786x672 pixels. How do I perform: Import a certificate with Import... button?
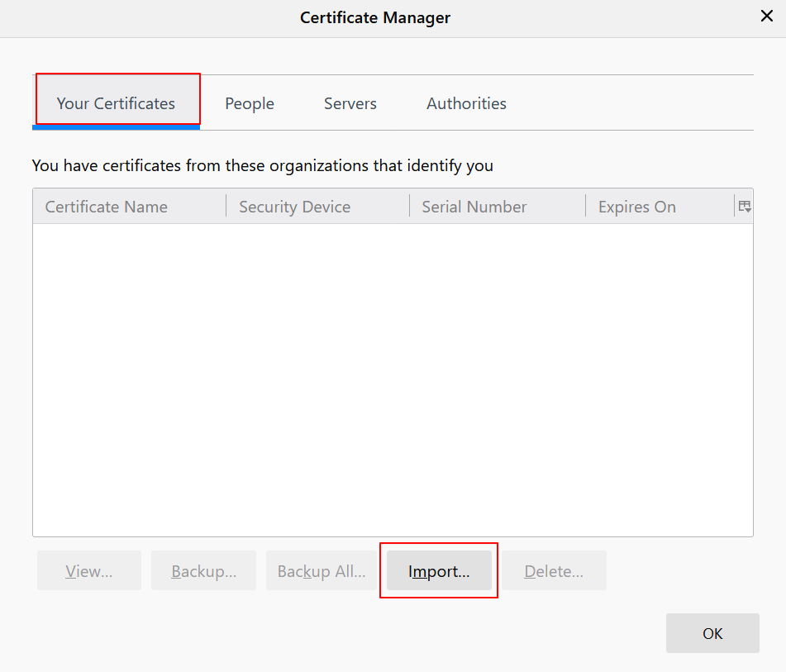439,571
